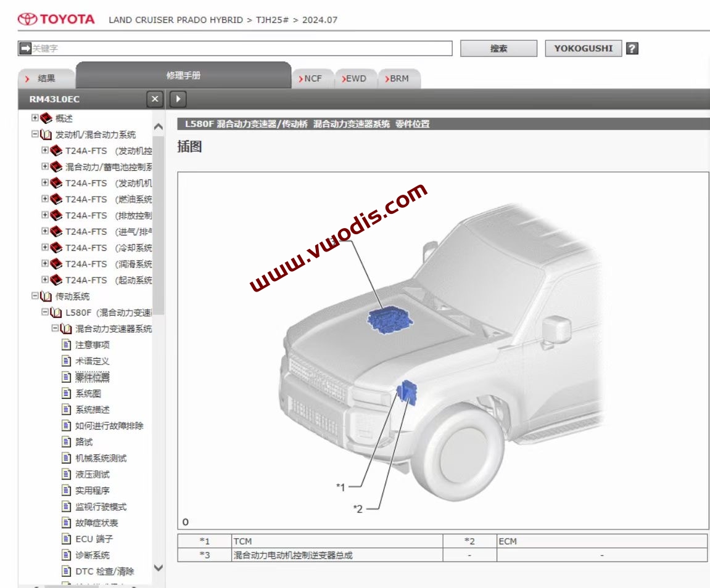Click the forward arrow icon above the manual page
This screenshot has height=588, width=710.
[x=178, y=99]
